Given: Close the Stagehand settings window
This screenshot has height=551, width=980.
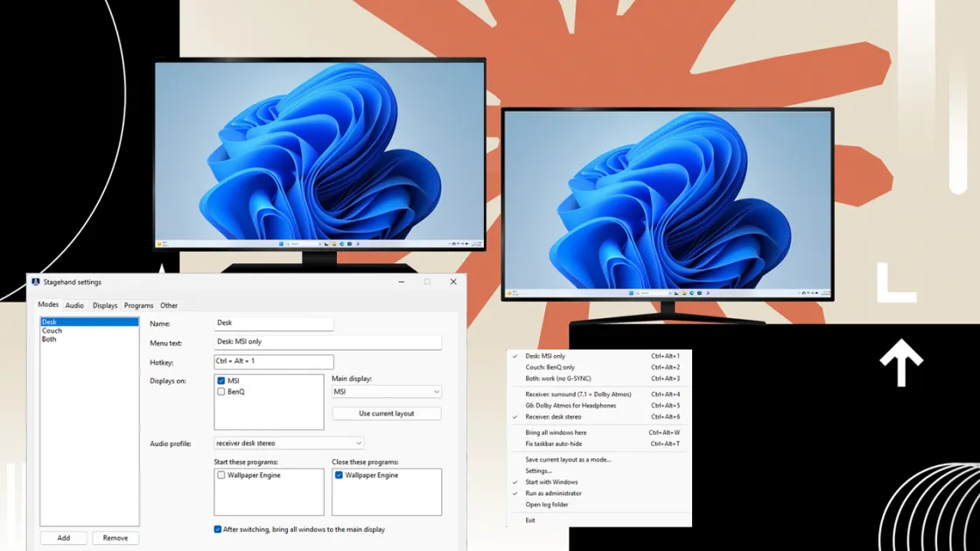Looking at the screenshot, I should pos(453,282).
